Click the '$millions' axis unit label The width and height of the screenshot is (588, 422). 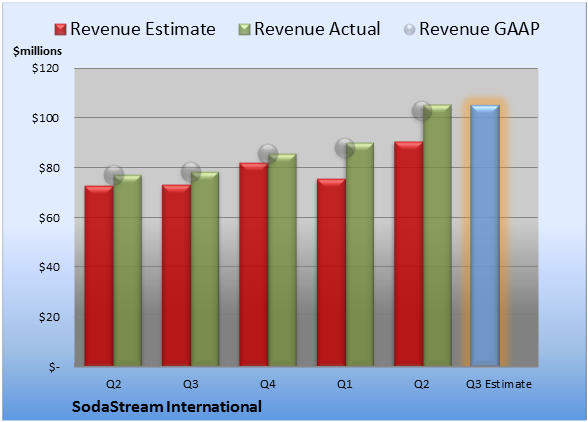pyautogui.click(x=37, y=51)
